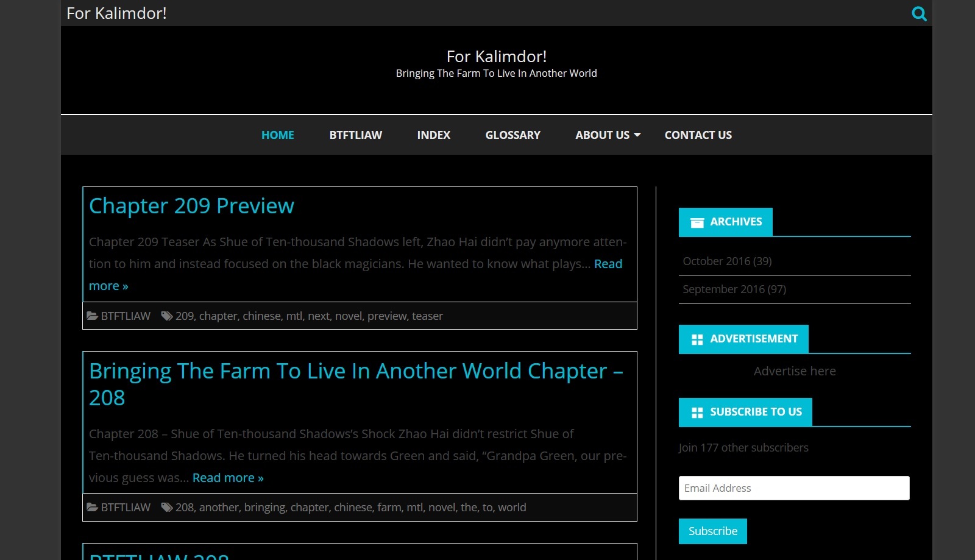The width and height of the screenshot is (975, 560).
Task: Open Bringing The Farm Chapter – 208 title
Action: [x=356, y=384]
